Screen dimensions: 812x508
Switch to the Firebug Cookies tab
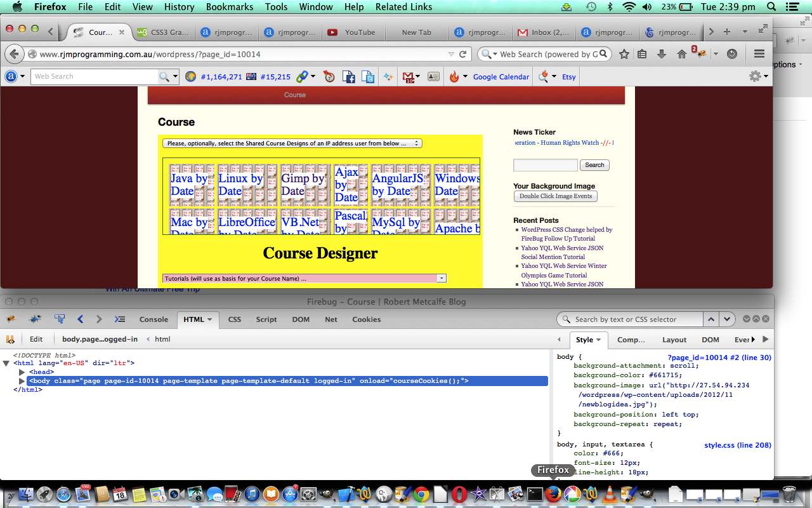coord(367,319)
